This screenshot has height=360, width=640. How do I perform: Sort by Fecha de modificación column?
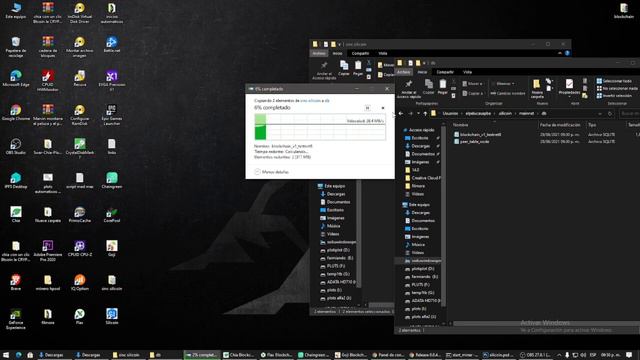(x=560, y=125)
